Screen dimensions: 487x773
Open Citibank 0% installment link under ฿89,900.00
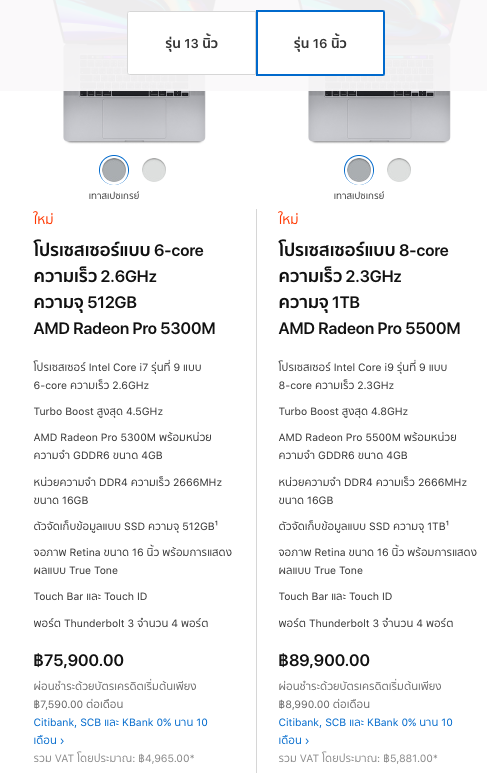365,731
